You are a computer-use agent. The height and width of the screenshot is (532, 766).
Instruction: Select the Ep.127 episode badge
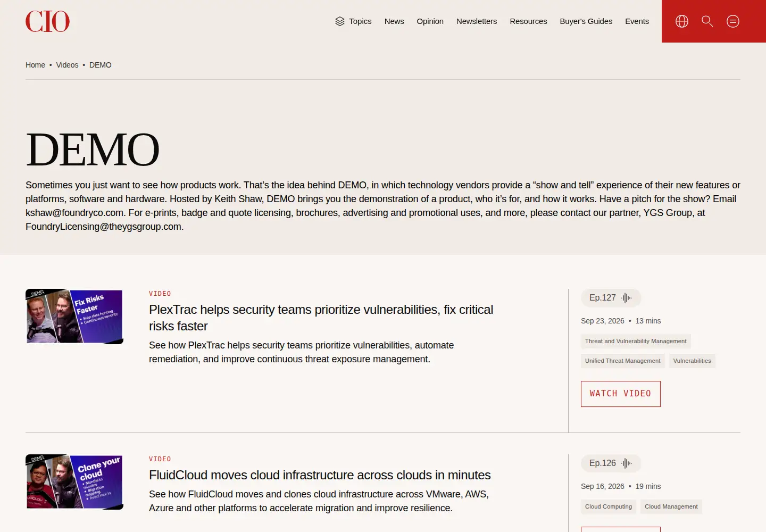pos(611,298)
